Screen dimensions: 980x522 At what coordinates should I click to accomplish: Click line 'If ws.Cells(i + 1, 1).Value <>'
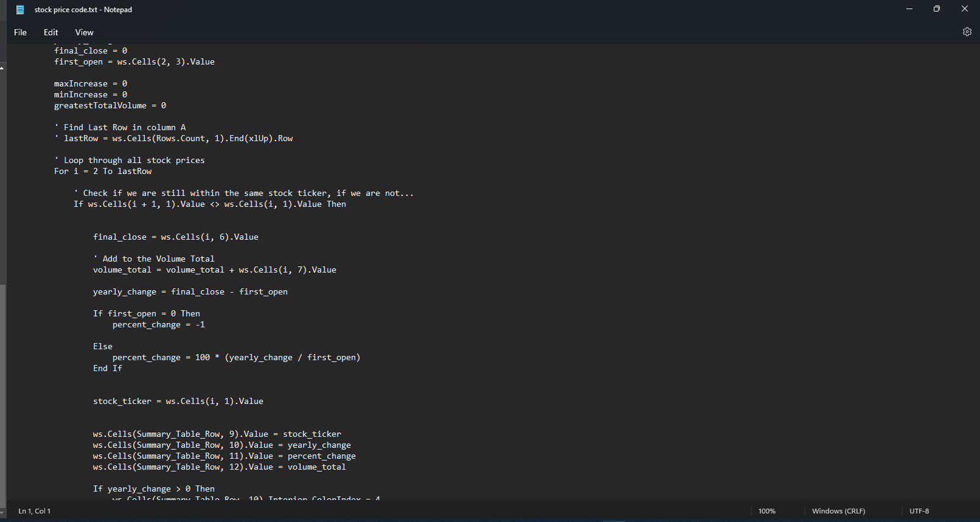pos(210,204)
